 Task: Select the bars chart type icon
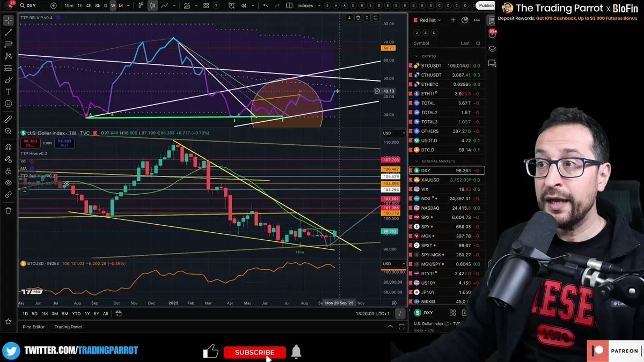click(142, 5)
